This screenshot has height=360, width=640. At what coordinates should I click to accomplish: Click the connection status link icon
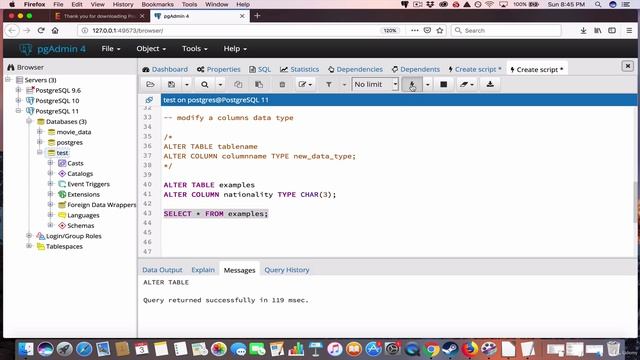click(x=149, y=100)
